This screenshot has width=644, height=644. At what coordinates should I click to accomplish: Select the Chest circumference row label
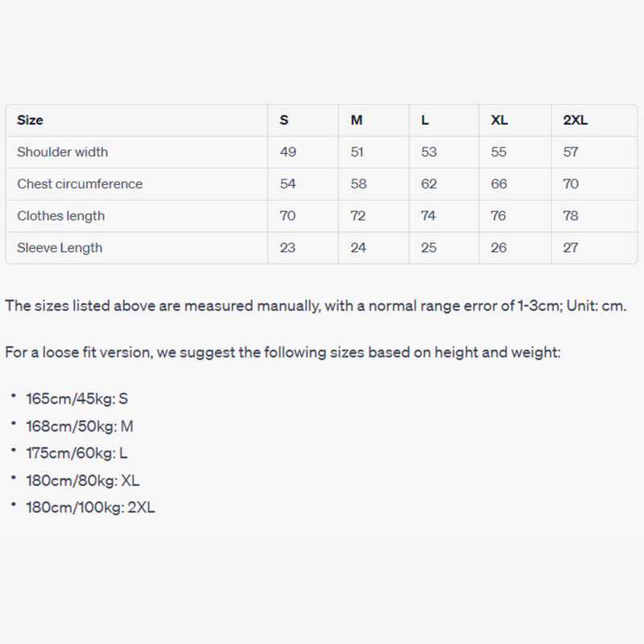[80, 184]
